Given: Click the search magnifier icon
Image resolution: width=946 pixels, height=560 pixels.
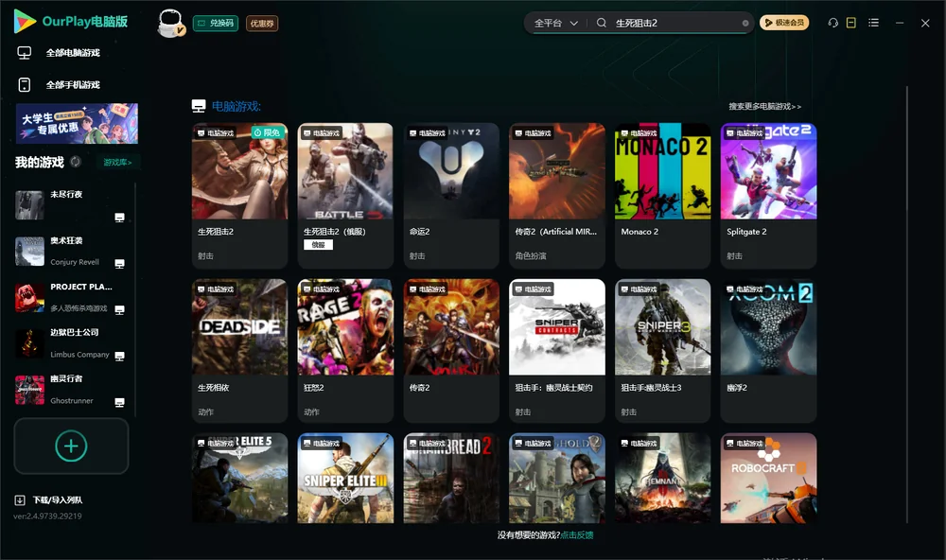Looking at the screenshot, I should click(x=602, y=23).
